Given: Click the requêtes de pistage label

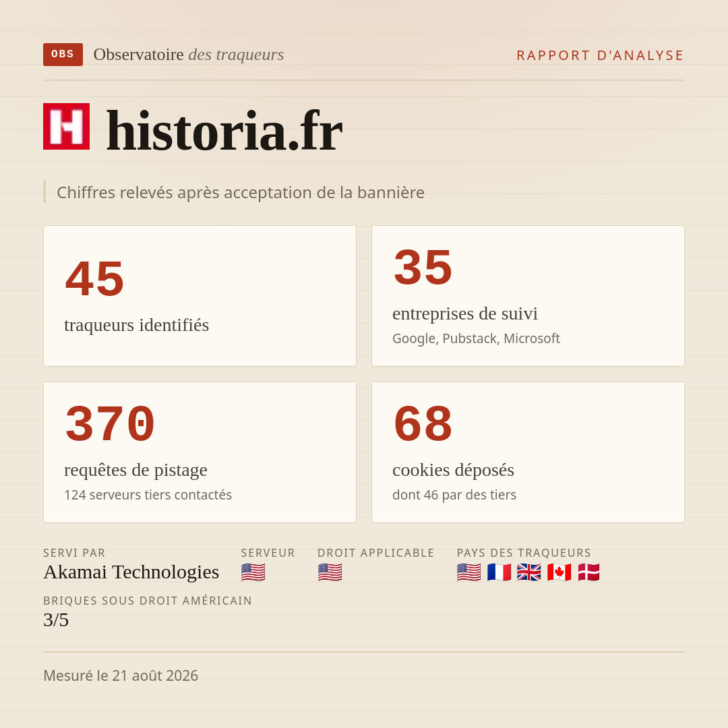Looking at the screenshot, I should point(135,470).
